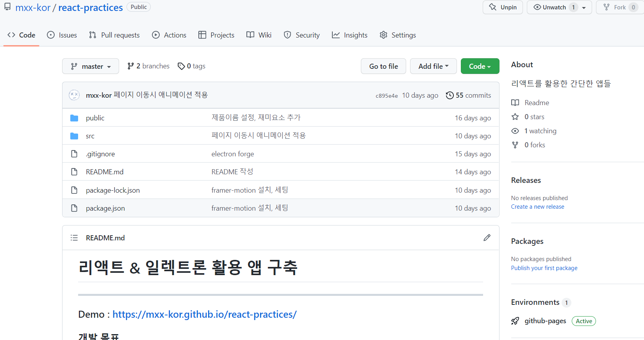Open the Packages heading link
The height and width of the screenshot is (340, 644).
(527, 241)
